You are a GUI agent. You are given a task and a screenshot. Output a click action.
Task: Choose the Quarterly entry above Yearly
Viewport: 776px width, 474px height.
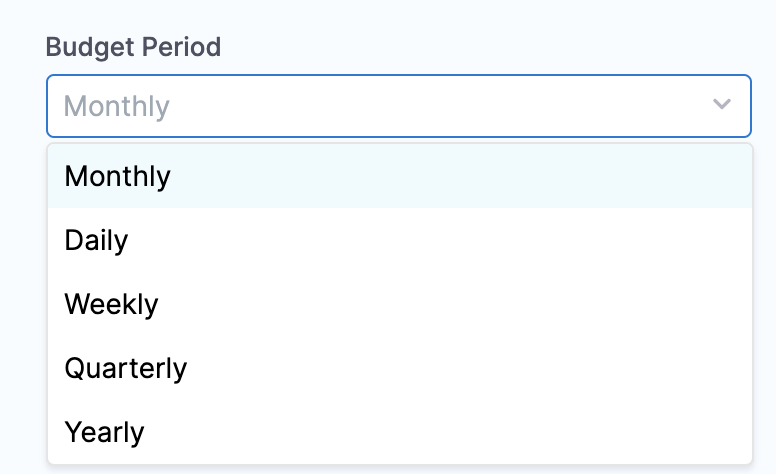point(400,368)
